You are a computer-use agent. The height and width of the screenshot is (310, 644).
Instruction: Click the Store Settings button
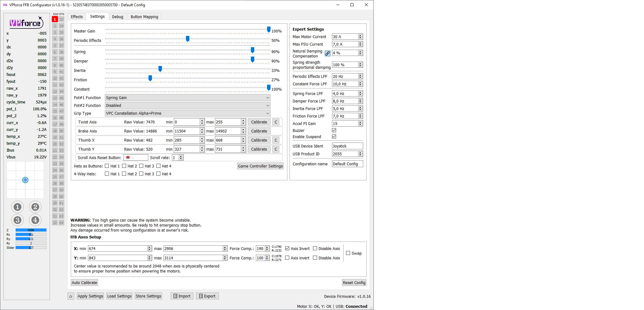(x=149, y=296)
